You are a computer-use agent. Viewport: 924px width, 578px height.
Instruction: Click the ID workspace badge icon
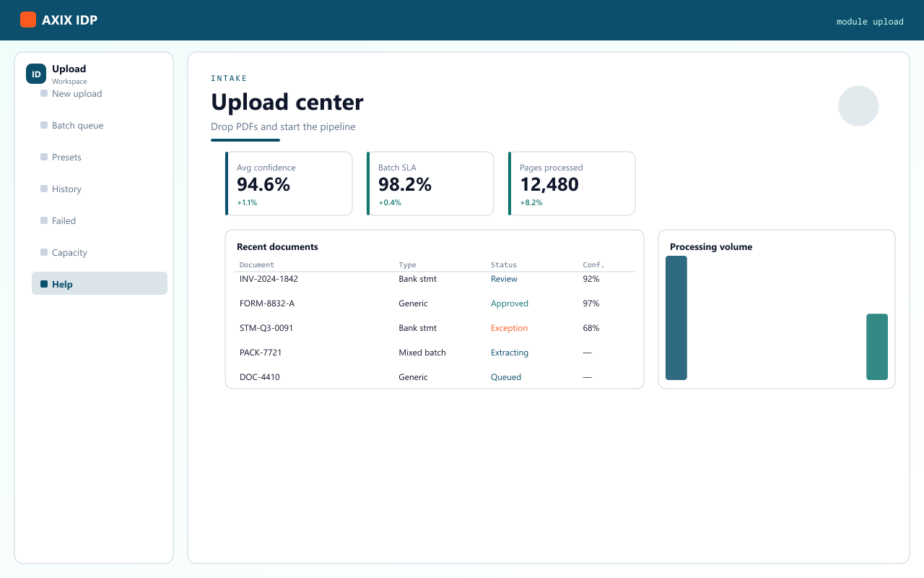(36, 74)
